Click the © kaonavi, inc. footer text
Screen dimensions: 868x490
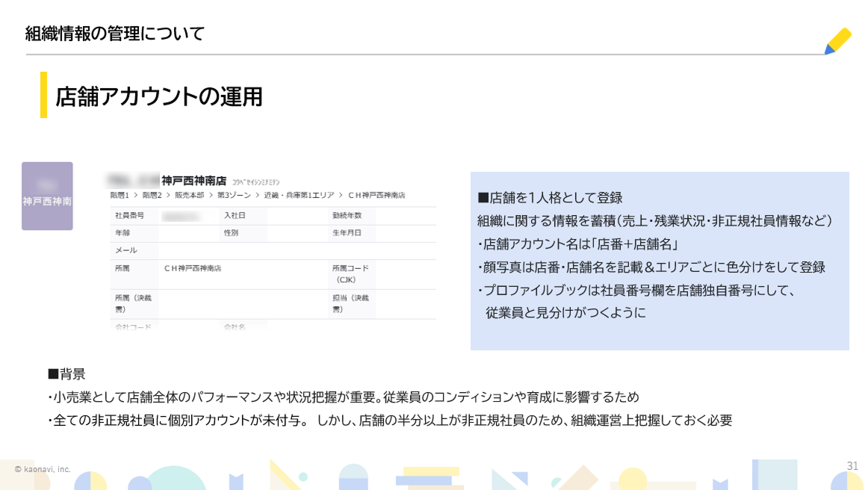pyautogui.click(x=43, y=470)
